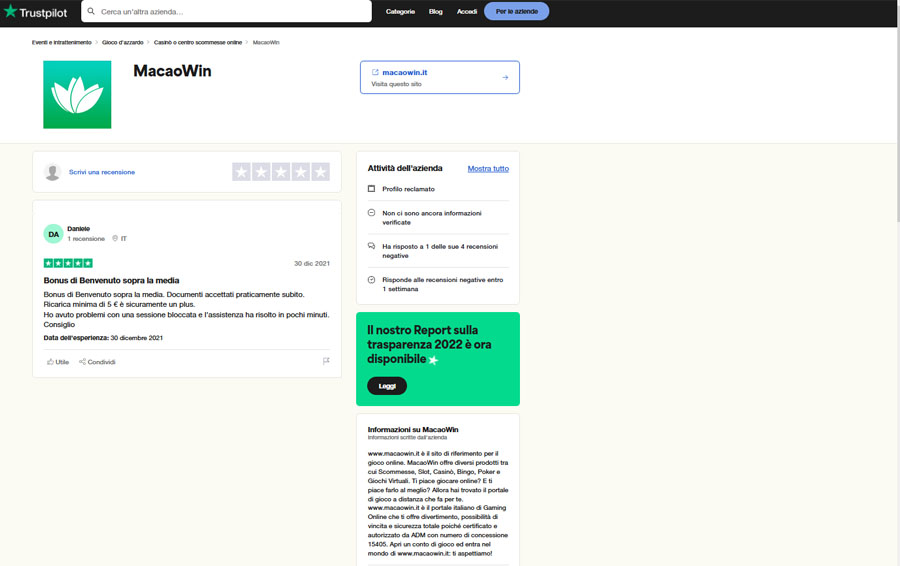Click the chat icon beside Ha risposto a 1 delle sue 4 recensioni
Screen dimensions: 900x566
click(371, 246)
